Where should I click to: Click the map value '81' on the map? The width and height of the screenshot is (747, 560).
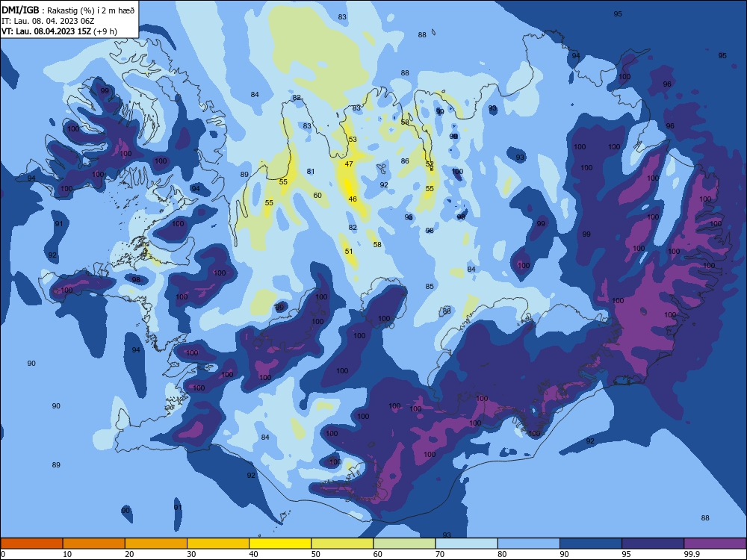click(311, 172)
